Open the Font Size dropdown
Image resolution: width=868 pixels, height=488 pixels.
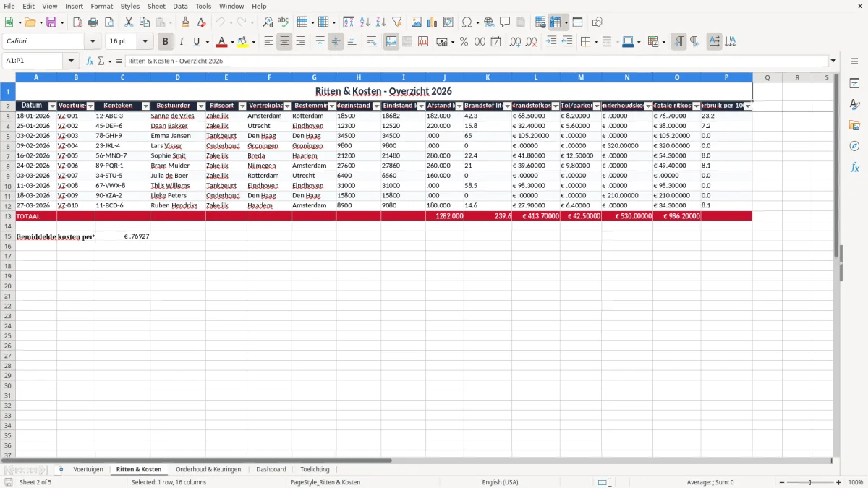tap(145, 42)
